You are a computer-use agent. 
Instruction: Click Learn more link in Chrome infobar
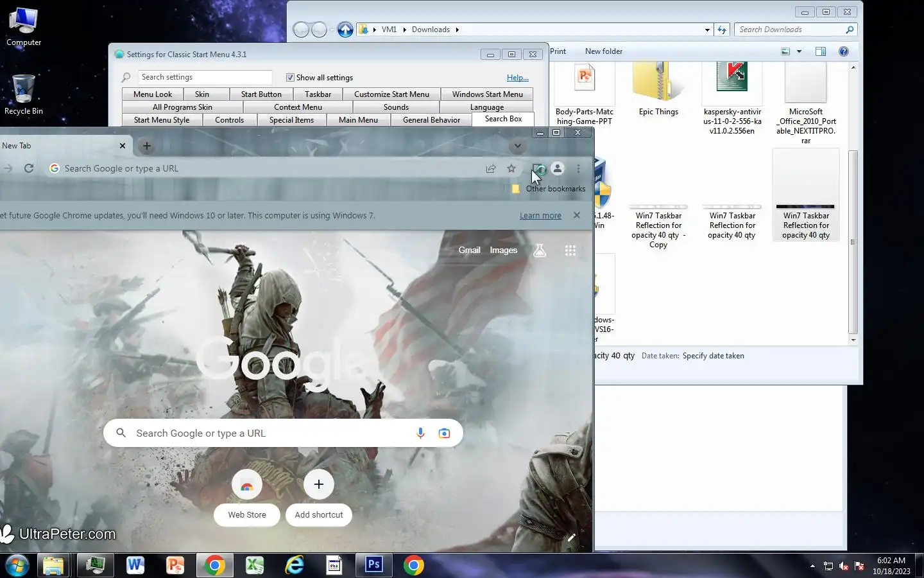[x=540, y=216]
